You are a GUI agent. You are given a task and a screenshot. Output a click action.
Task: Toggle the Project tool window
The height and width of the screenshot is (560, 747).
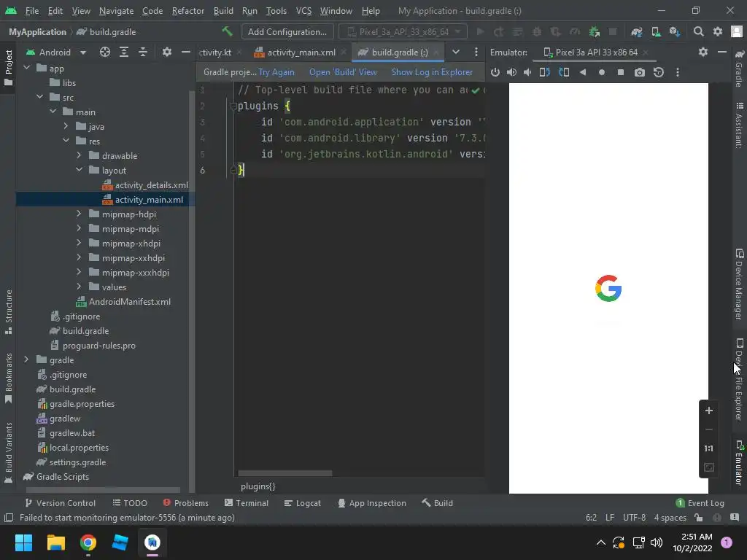pos(8,68)
